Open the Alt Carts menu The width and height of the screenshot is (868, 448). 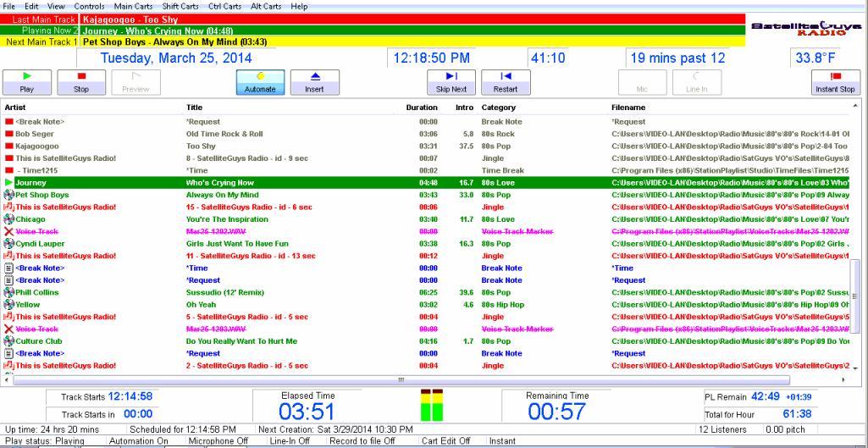[266, 6]
